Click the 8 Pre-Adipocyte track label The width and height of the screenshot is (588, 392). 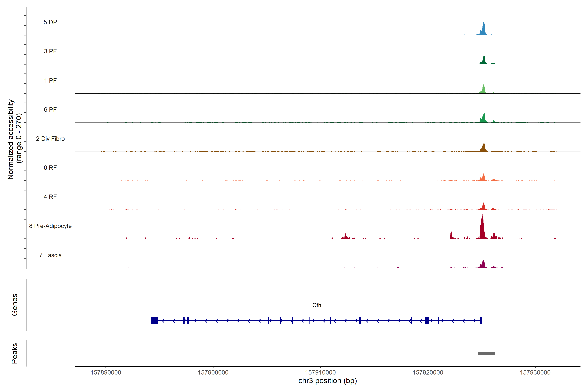coord(50,226)
